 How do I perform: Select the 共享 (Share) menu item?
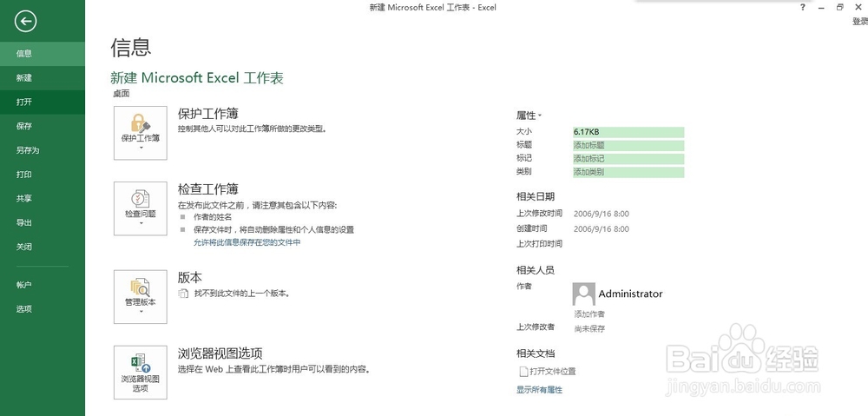[42, 198]
